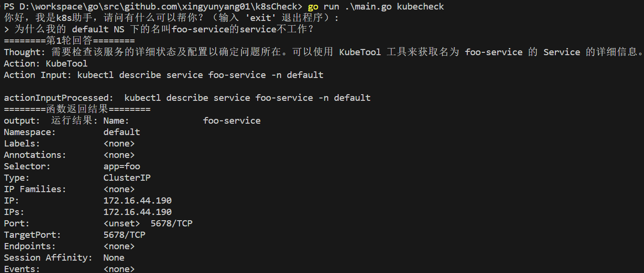This screenshot has height=273, width=644.
Task: Click the '<none>' value next to Endpoints
Action: (x=119, y=246)
